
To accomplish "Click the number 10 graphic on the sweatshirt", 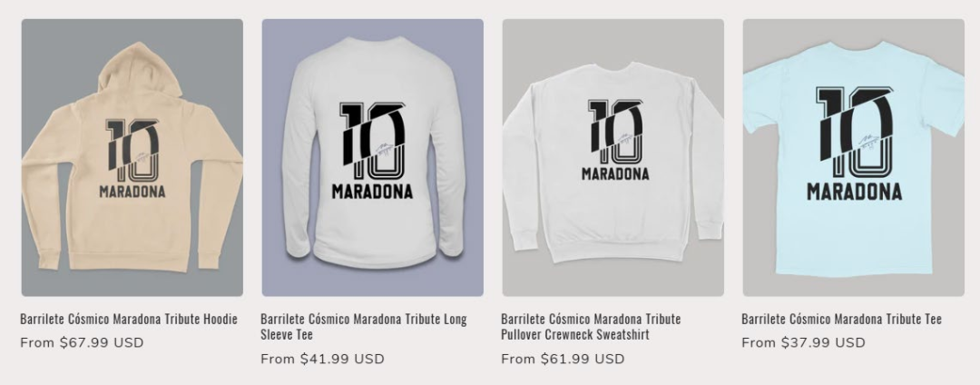I will tap(615, 132).
